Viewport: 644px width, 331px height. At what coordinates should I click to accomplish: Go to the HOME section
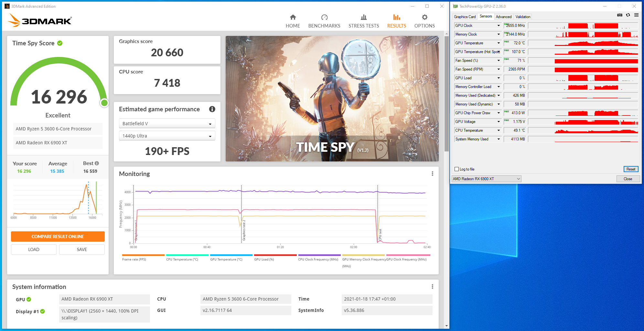[x=293, y=21]
